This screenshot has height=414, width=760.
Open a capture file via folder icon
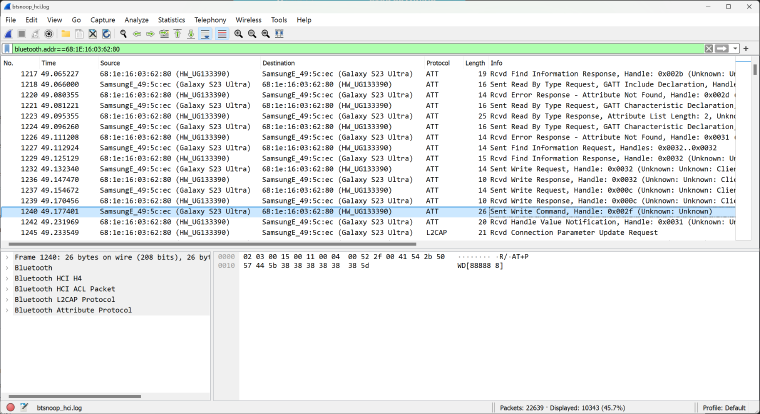[x=65, y=34]
